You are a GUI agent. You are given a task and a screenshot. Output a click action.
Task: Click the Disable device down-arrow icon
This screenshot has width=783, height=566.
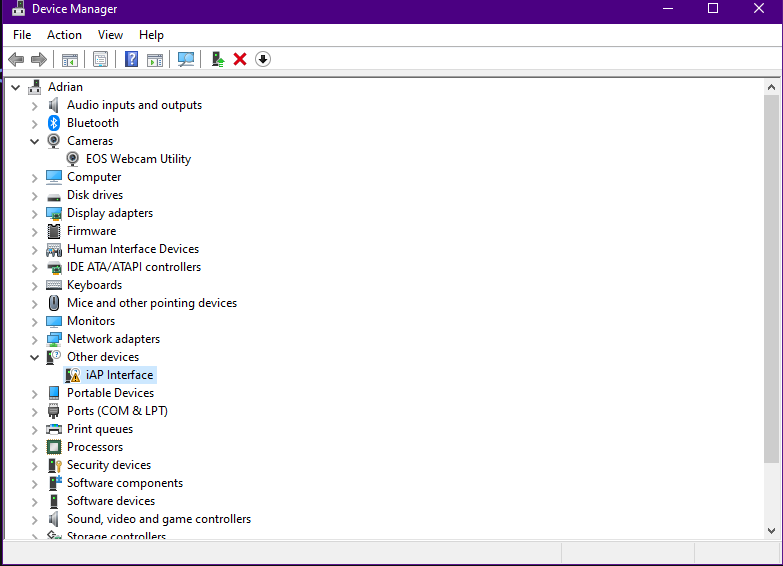click(263, 59)
